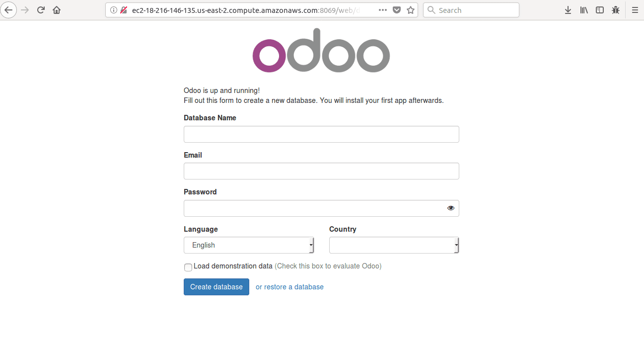The width and height of the screenshot is (644, 353).
Task: Focus the Database Name input field
Action: [321, 134]
